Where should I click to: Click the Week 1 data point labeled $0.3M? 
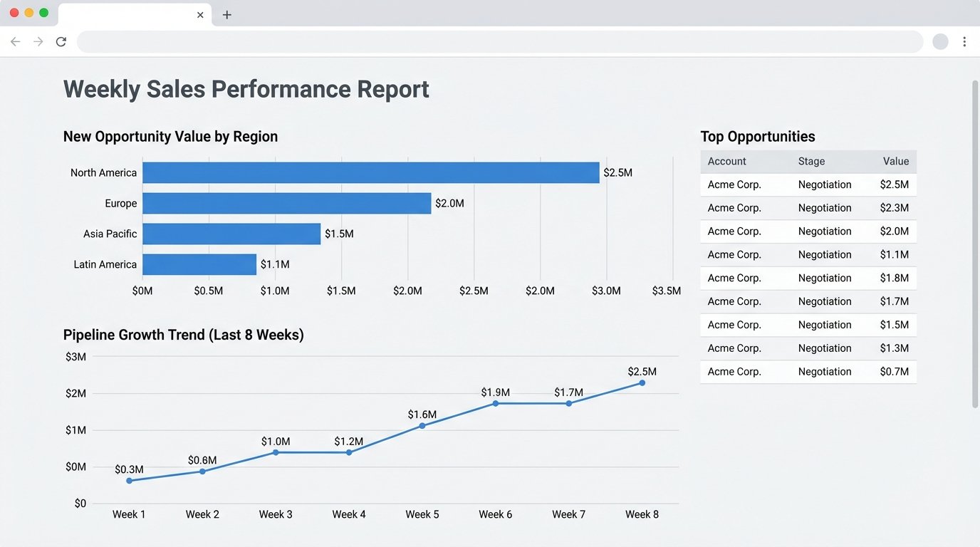pyautogui.click(x=129, y=480)
